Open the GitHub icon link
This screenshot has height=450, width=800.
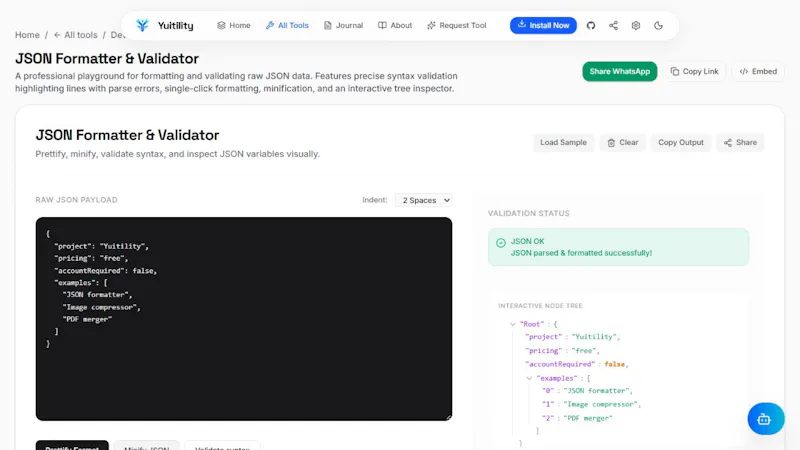pos(591,26)
